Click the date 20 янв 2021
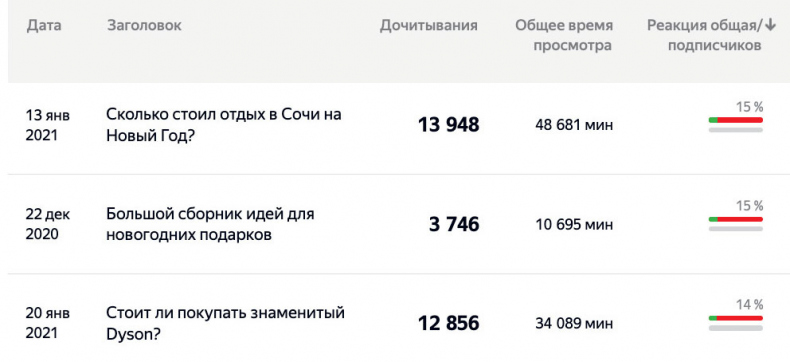The width and height of the screenshot is (790, 362). point(48,323)
